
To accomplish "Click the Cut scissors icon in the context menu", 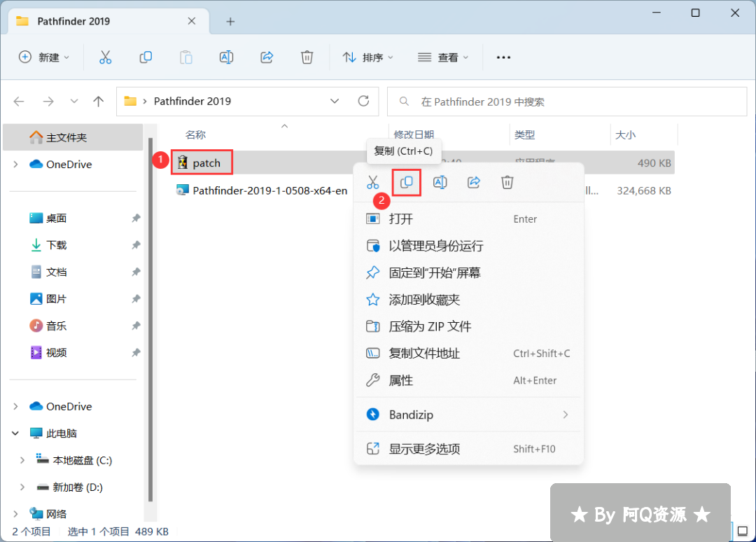I will click(372, 182).
